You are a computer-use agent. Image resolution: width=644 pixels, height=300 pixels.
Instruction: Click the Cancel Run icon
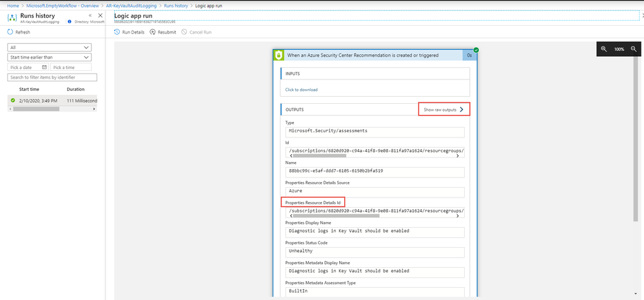pyautogui.click(x=184, y=32)
